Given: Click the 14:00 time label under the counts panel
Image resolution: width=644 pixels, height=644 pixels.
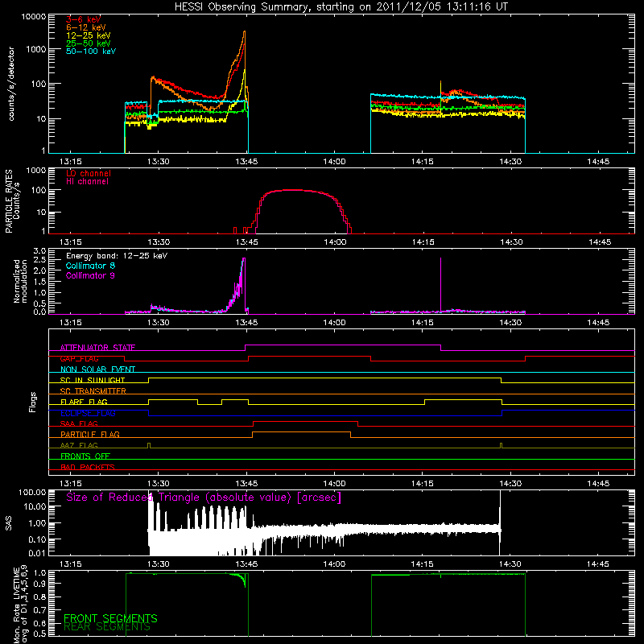Looking at the screenshot, I should [334, 162].
